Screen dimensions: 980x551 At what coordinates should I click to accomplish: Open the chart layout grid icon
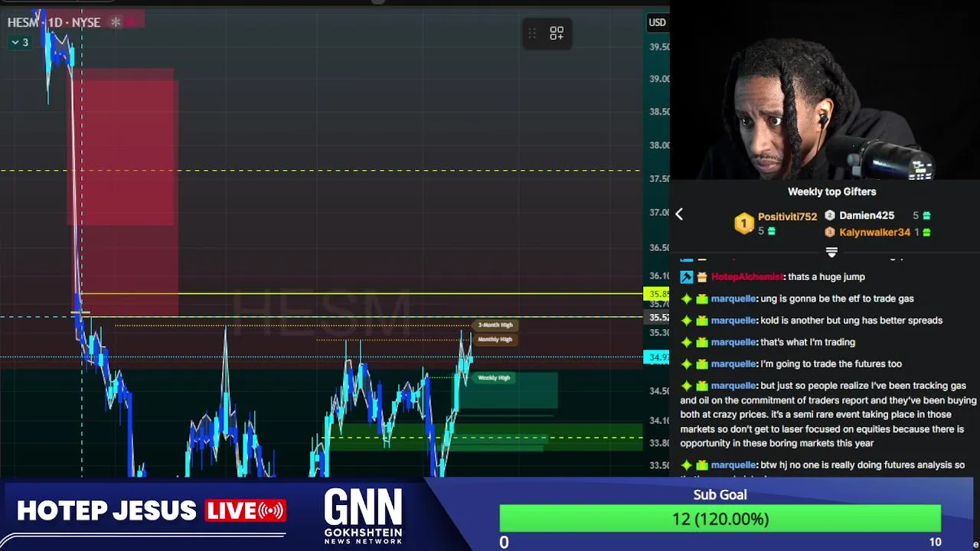coord(557,34)
